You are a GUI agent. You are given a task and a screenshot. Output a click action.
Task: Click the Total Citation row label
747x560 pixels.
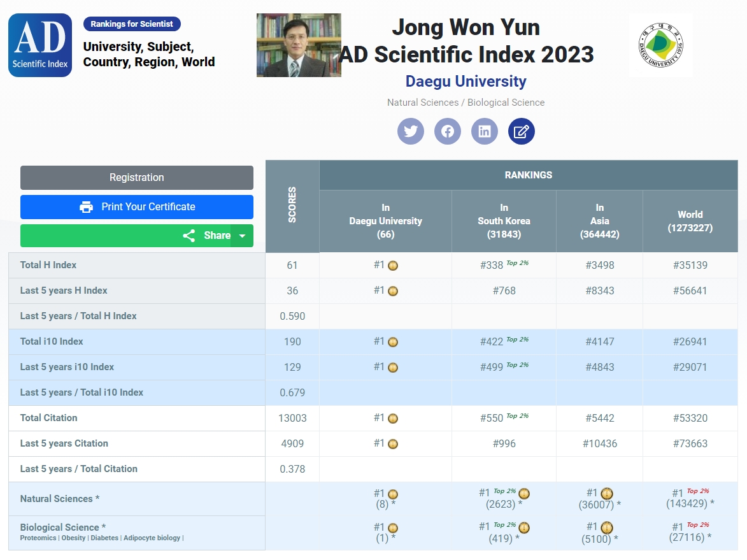pyautogui.click(x=49, y=418)
